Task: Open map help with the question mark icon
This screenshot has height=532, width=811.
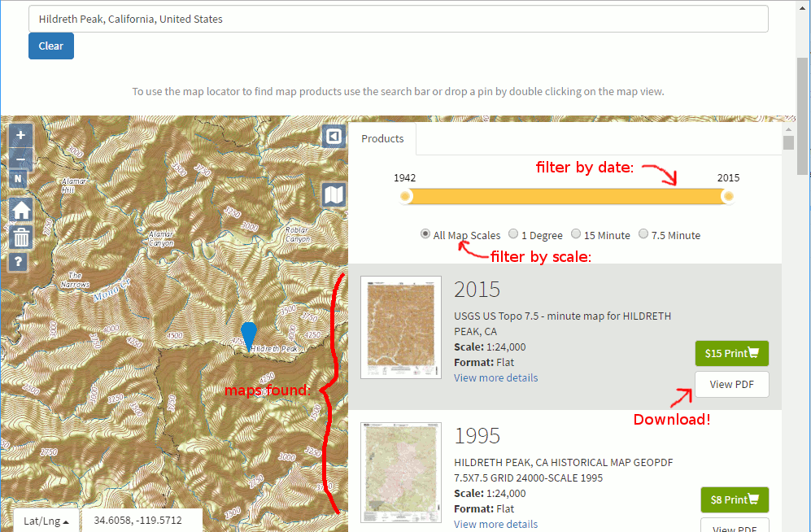Action: [20, 262]
